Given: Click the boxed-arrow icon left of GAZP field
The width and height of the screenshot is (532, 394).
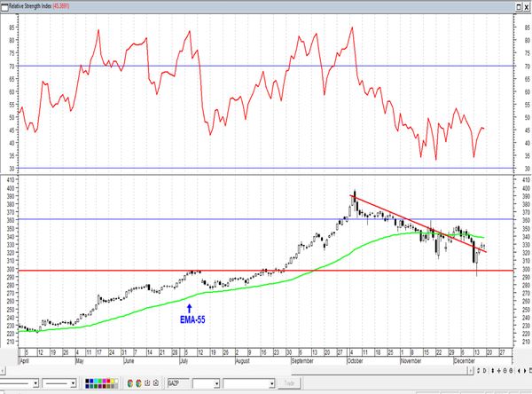Looking at the screenshot, I should coord(156,382).
